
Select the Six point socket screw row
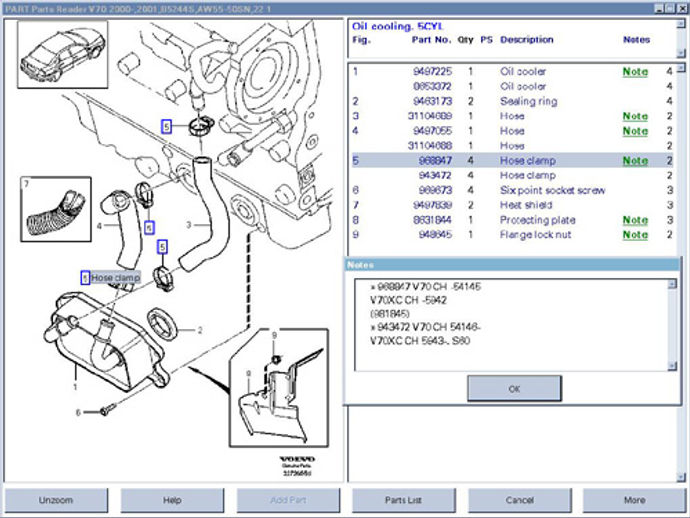[512, 190]
